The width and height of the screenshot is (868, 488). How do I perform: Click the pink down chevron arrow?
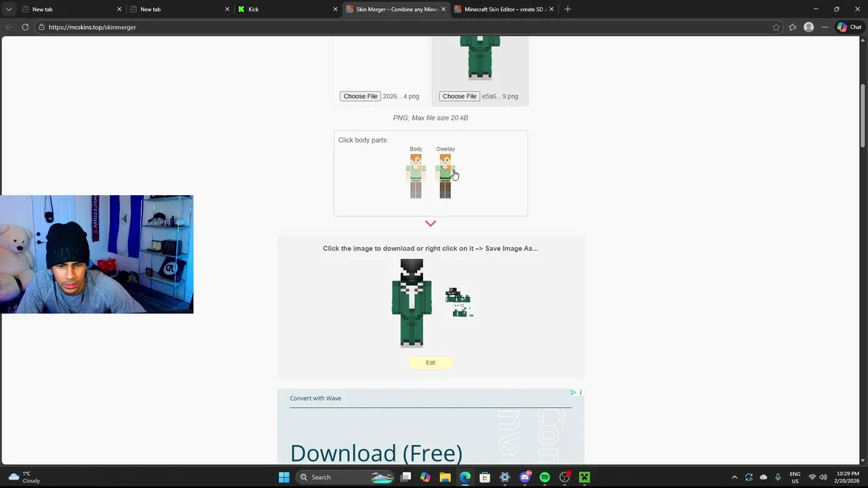[x=431, y=223]
